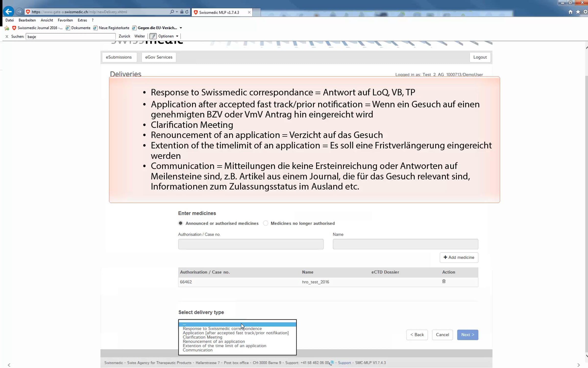
Task: Delete medicine 66462 with the trash icon
Action: click(444, 281)
